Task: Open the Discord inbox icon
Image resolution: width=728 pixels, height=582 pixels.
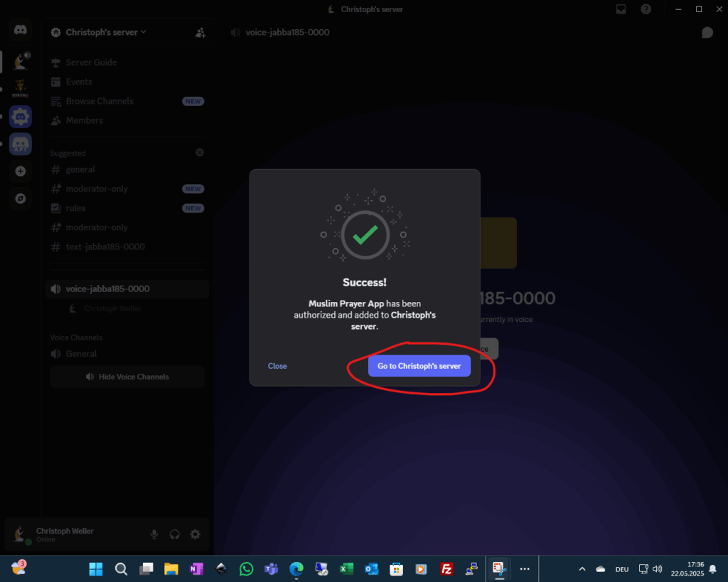Action: point(621,9)
